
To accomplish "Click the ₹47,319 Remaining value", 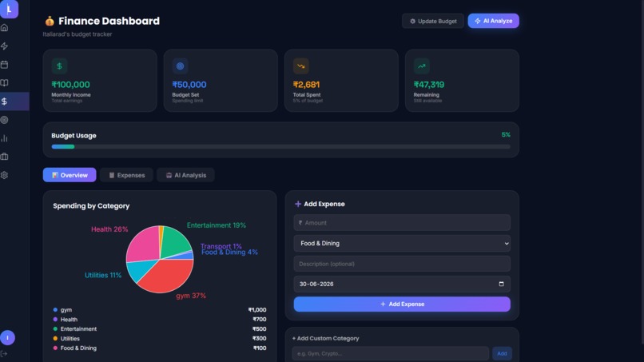I will [429, 85].
